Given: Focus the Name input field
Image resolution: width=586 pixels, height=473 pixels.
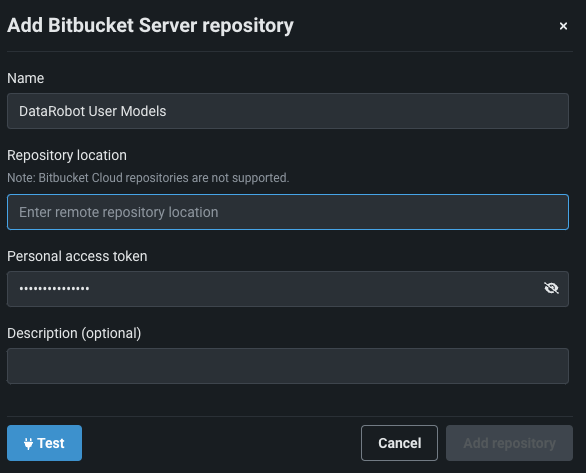Looking at the screenshot, I should pyautogui.click(x=288, y=111).
